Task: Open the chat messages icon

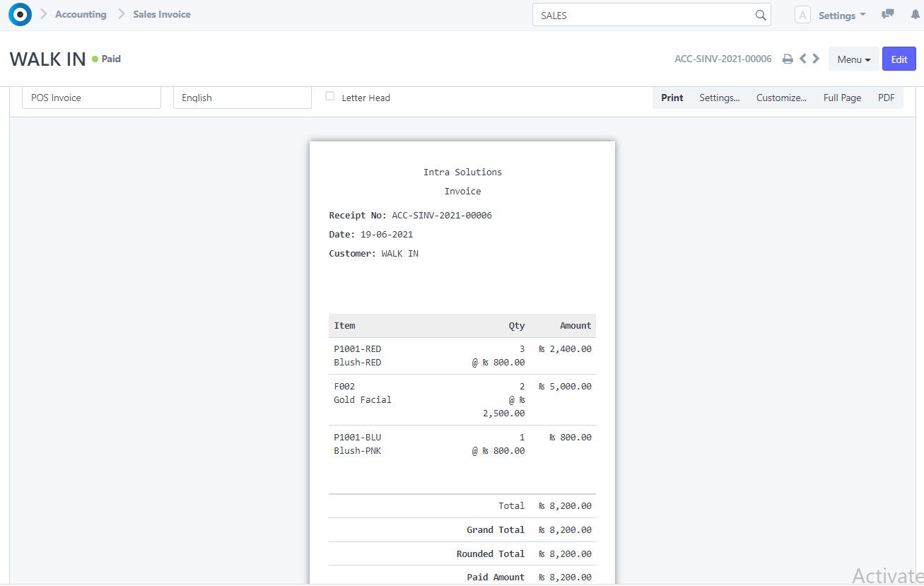Action: pyautogui.click(x=887, y=14)
